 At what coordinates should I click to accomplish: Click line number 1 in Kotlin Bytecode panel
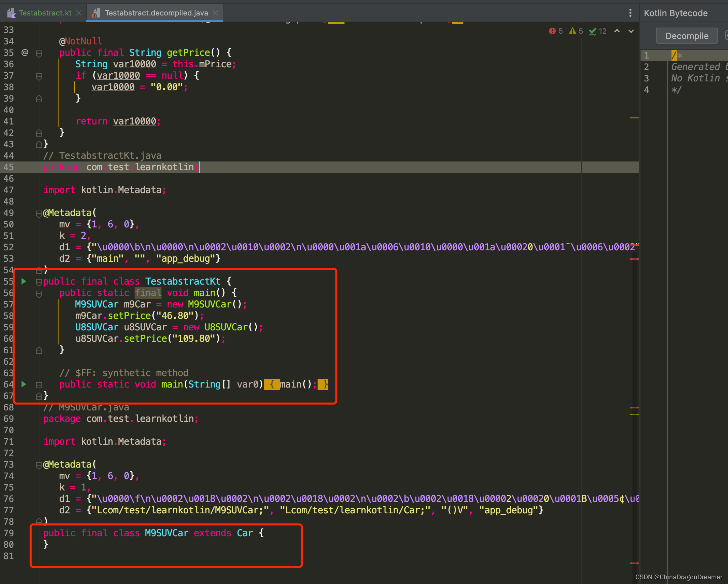(x=646, y=56)
